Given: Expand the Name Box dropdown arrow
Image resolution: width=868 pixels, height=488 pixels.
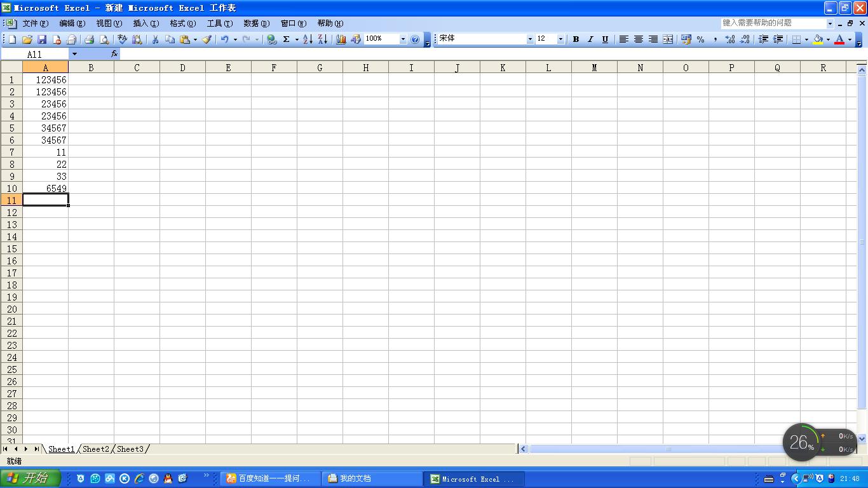Looking at the screenshot, I should 74,54.
